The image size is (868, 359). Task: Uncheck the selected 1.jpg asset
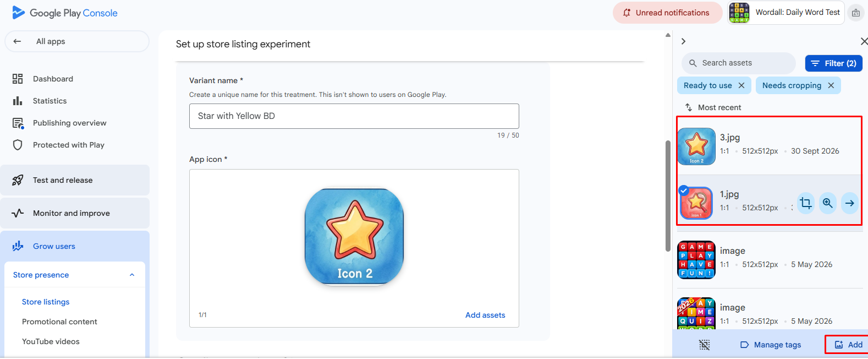(x=684, y=191)
